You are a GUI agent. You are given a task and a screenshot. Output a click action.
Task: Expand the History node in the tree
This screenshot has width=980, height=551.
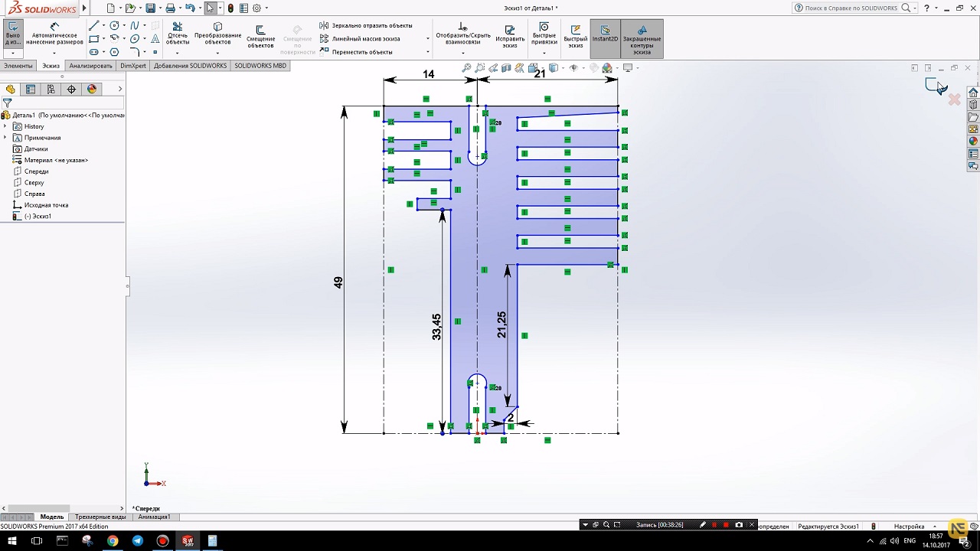tap(6, 126)
